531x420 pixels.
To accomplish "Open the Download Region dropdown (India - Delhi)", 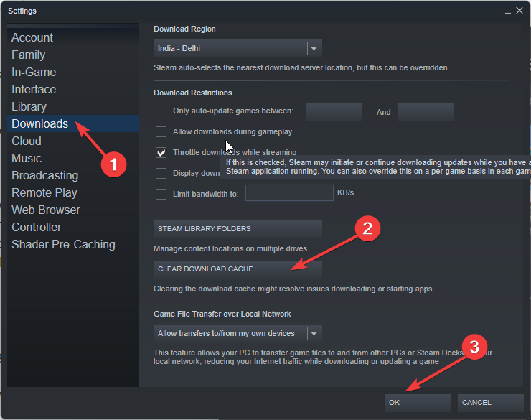I will [238, 48].
